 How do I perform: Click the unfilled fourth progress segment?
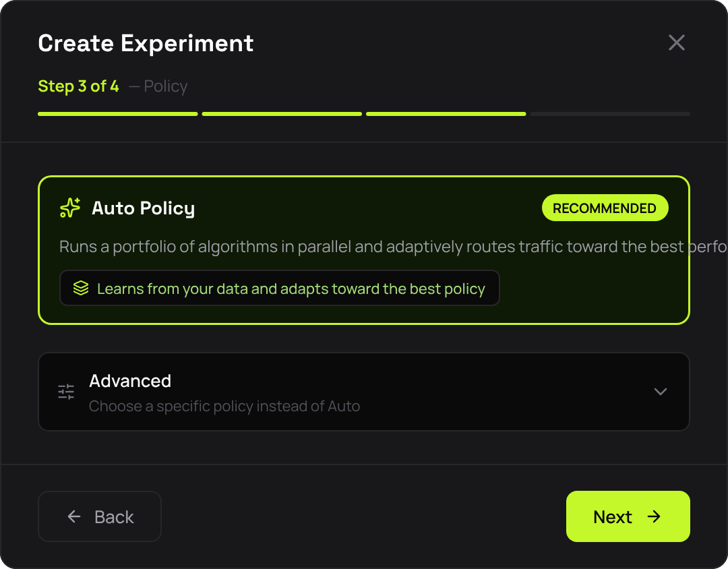point(609,113)
